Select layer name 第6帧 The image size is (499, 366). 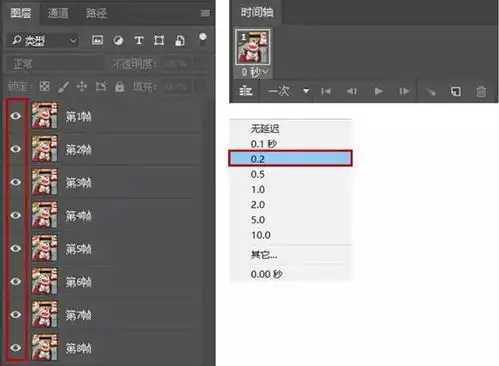pos(78,282)
